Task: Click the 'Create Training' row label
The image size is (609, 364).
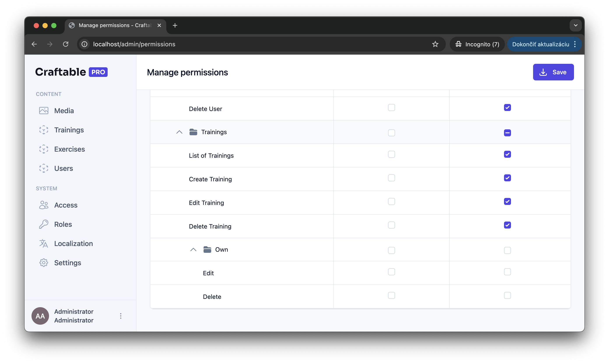Action: (x=210, y=179)
